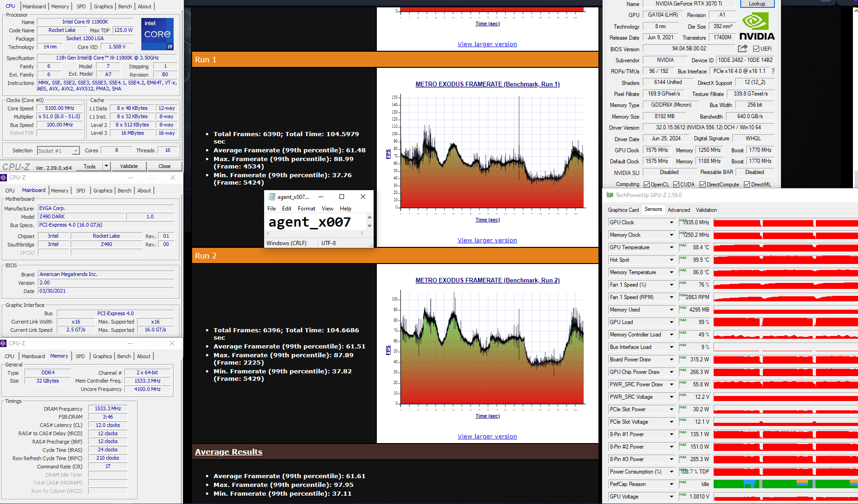Click the GPU Name field showing RTX 3070 Ti
Screen dimensions: 858x504
click(689, 4)
